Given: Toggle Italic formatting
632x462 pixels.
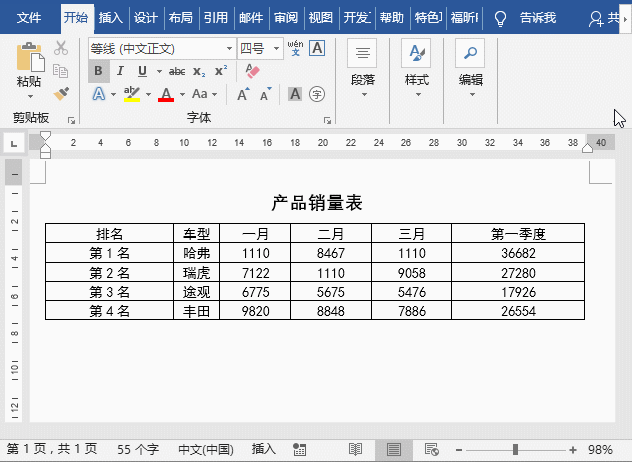Looking at the screenshot, I should click(120, 71).
